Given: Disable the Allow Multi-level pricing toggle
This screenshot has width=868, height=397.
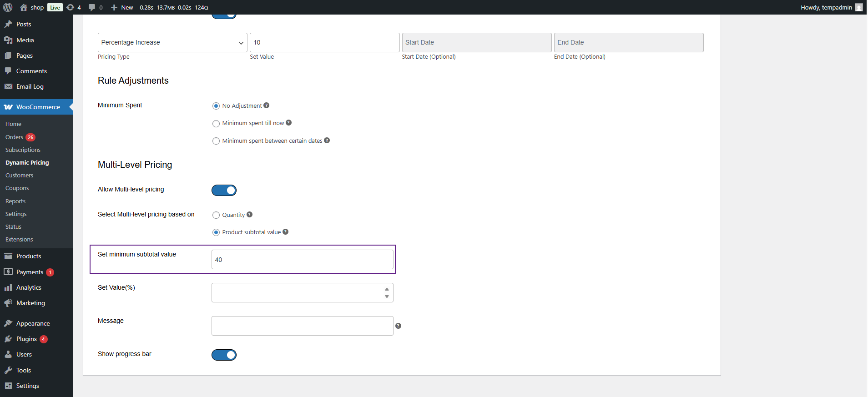Looking at the screenshot, I should click(x=224, y=190).
